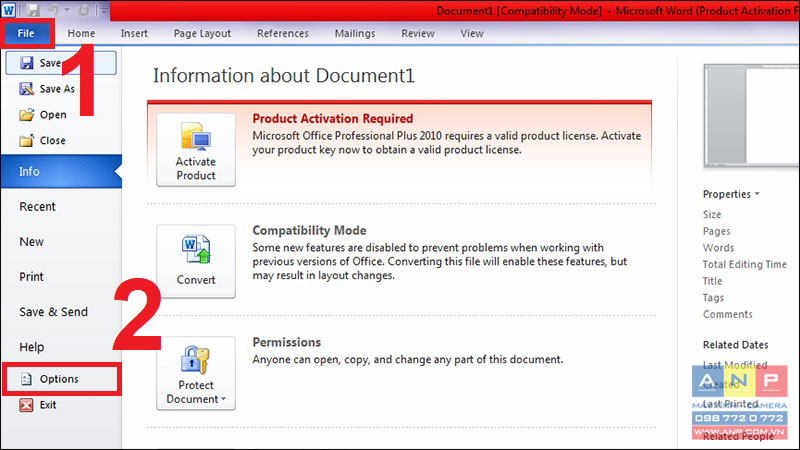Click the Total Editing Time label

[x=744, y=264]
